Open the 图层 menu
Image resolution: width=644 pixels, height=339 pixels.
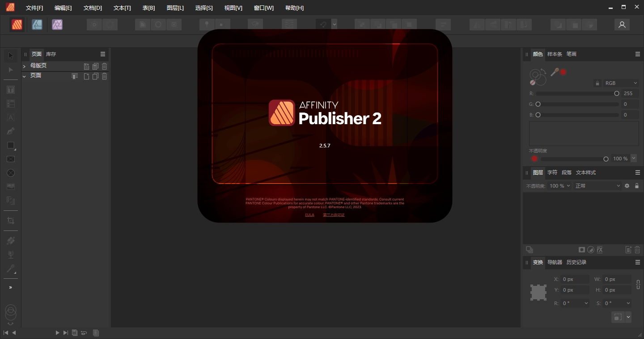(175, 8)
